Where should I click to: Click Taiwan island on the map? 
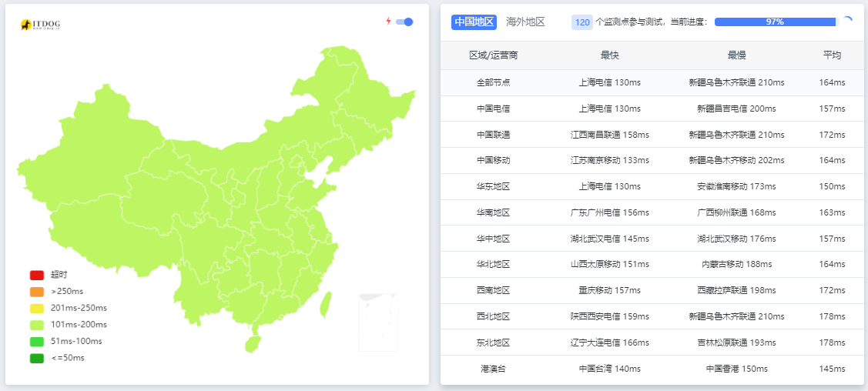click(326, 305)
